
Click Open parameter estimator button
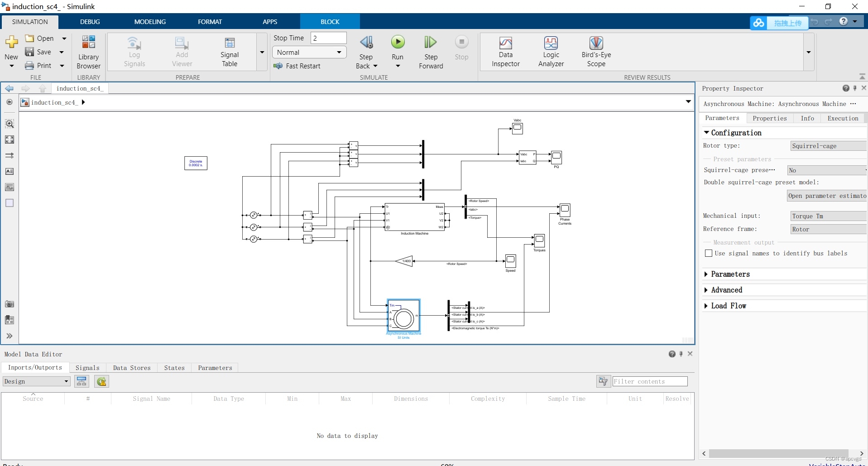tap(827, 196)
